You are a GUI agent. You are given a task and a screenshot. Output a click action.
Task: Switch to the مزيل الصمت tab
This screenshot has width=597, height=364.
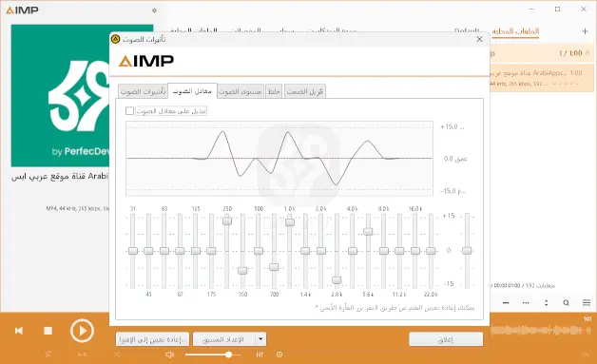point(305,91)
